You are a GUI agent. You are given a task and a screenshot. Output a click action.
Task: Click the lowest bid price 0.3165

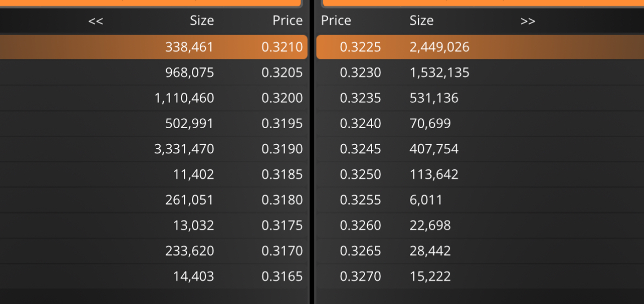pos(282,276)
